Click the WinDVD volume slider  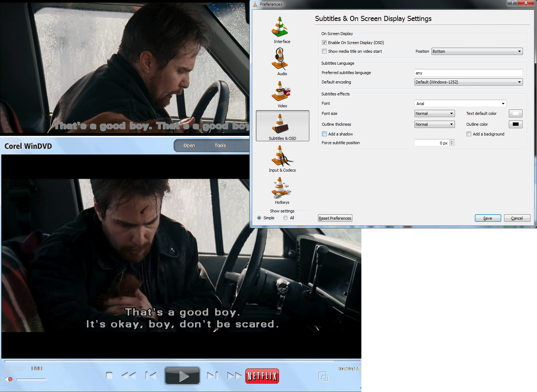31,379
